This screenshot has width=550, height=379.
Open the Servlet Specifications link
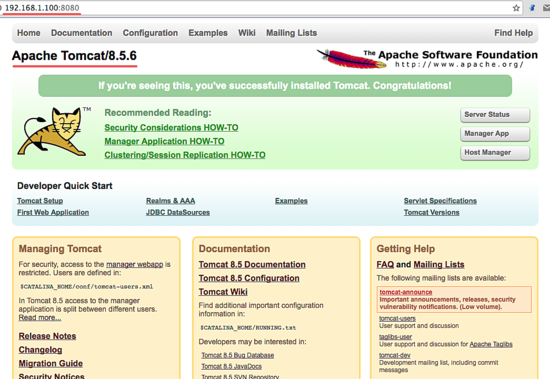[x=440, y=201]
